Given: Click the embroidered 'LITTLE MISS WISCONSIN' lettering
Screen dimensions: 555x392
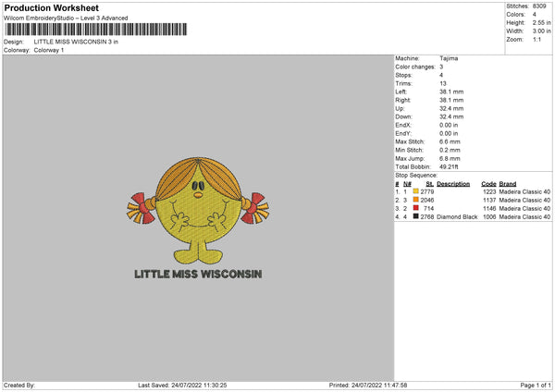Looking at the screenshot, I should (x=198, y=274).
